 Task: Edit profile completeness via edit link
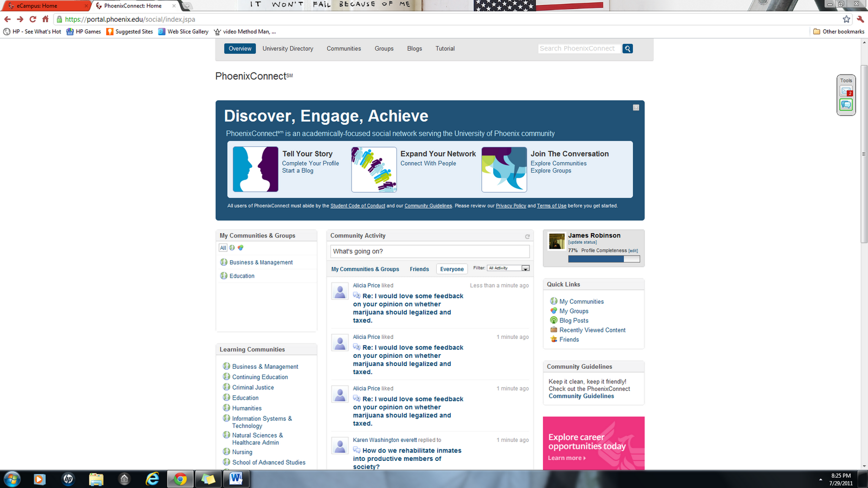coord(633,251)
